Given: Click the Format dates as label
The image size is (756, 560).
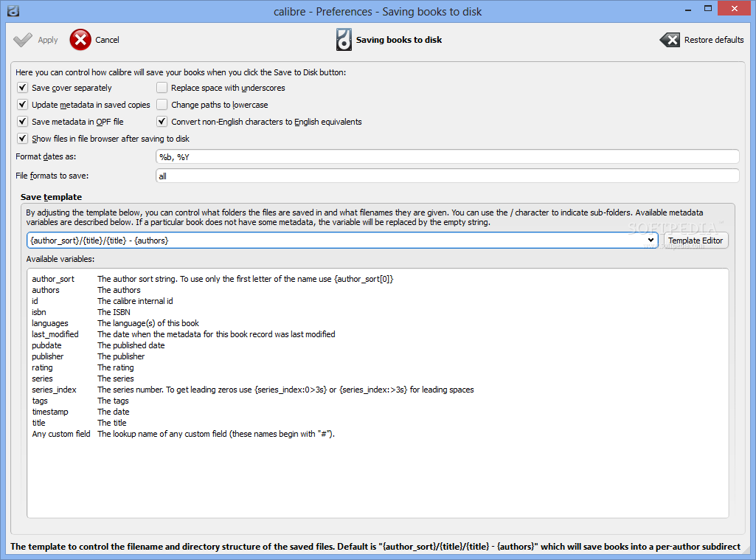Looking at the screenshot, I should pos(46,156).
